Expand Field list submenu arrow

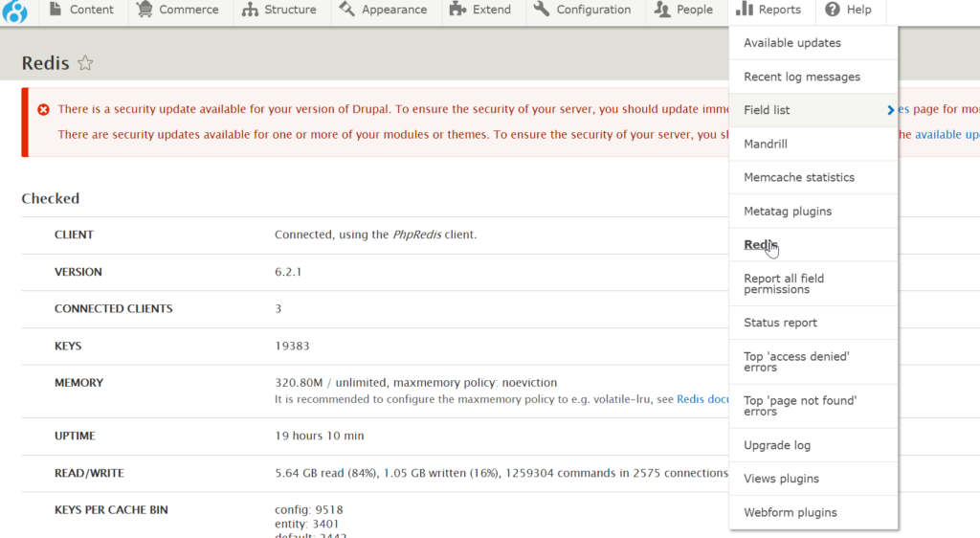(x=890, y=110)
